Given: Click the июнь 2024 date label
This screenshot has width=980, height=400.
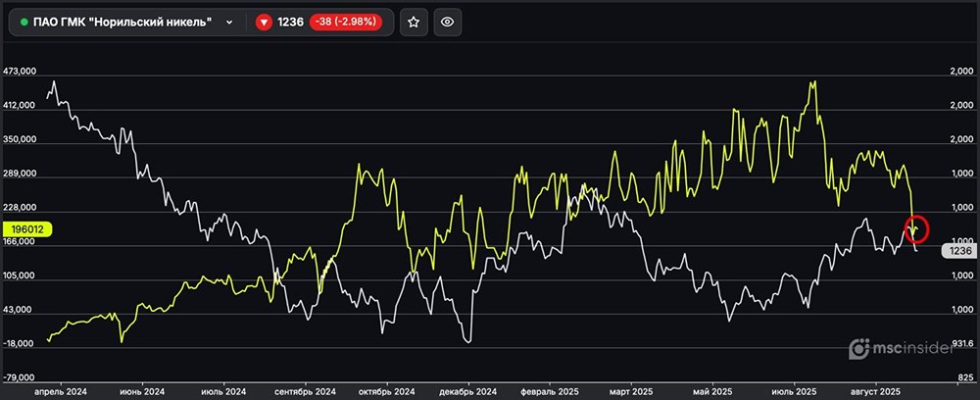Looking at the screenshot, I should 143,391.
